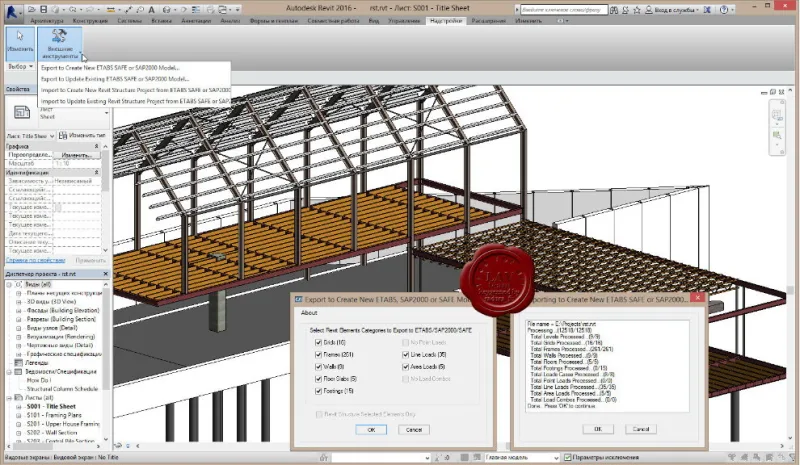
Task: Click the keyword search input field
Action: (x=564, y=10)
